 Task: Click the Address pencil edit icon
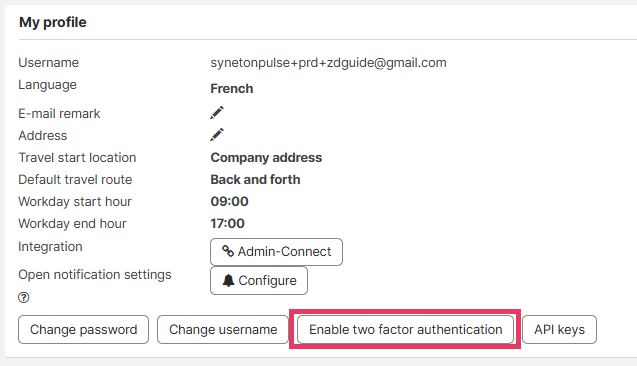pos(217,134)
